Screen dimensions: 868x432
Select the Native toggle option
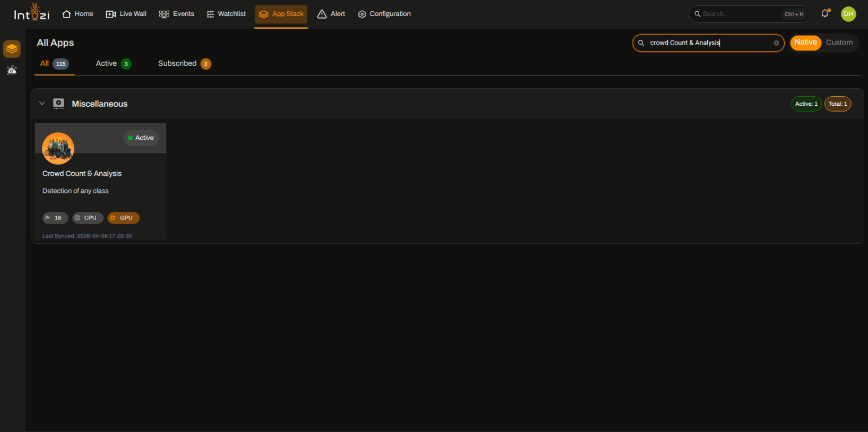805,43
